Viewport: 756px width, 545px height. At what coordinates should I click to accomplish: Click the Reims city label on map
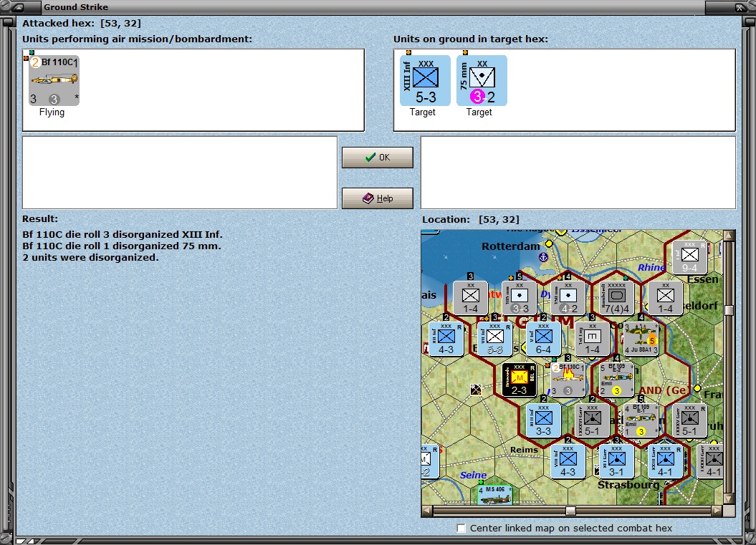524,450
